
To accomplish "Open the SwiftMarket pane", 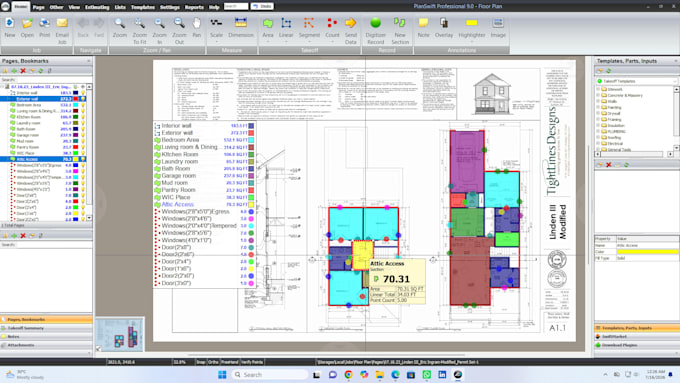I will click(x=636, y=337).
